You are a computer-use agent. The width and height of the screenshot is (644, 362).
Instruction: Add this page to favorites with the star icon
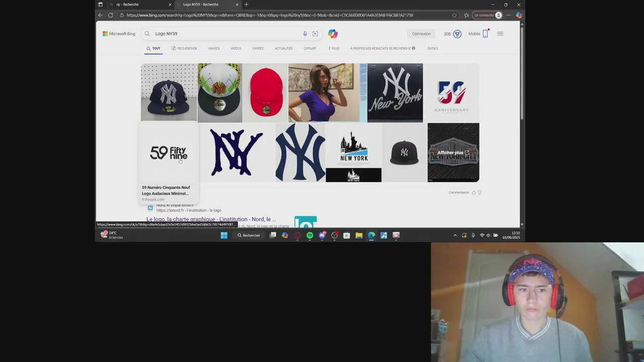pos(454,15)
